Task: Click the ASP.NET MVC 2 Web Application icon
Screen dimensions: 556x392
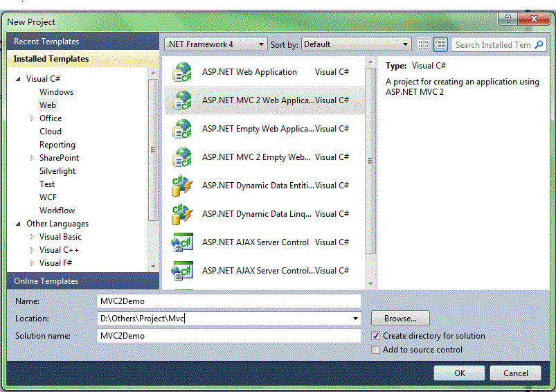Action: point(182,100)
